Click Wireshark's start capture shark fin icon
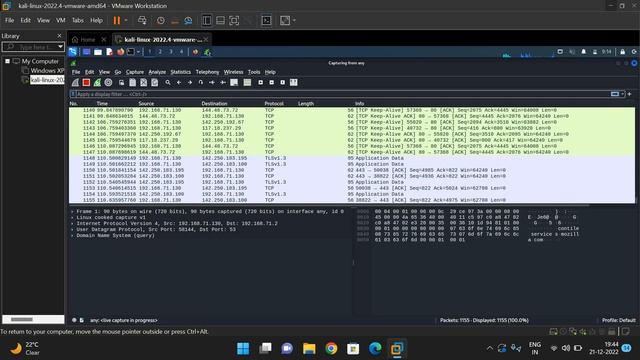Image resolution: width=640 pixels, height=360 pixels. 76,82
